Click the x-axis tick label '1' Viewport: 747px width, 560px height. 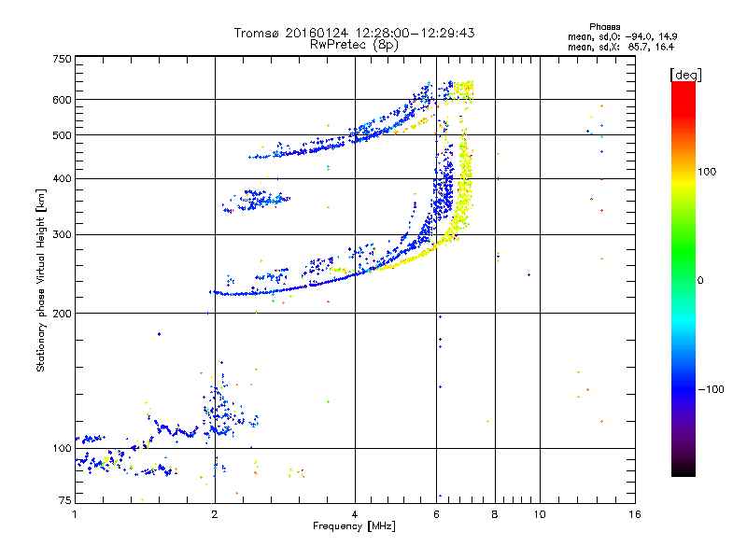75,514
